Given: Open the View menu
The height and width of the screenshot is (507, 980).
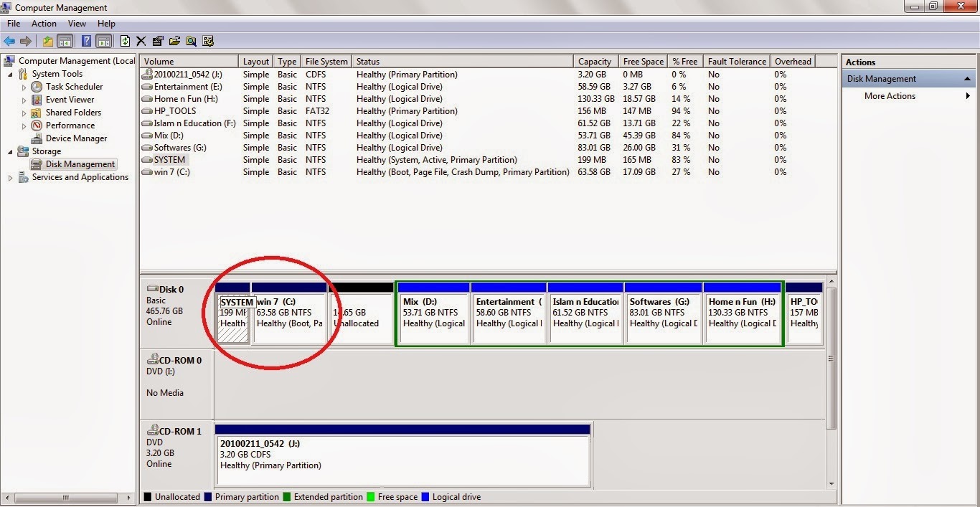Looking at the screenshot, I should 77,23.
